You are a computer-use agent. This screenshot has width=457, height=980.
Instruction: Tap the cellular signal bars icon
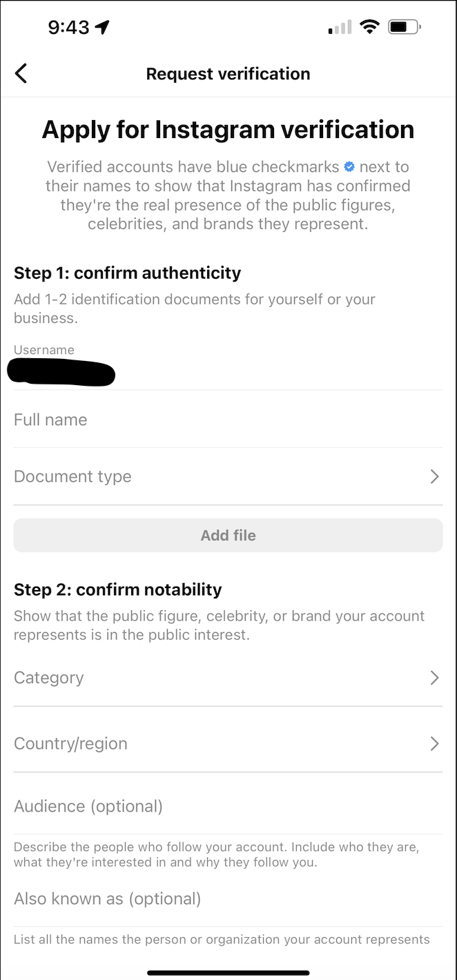click(x=340, y=28)
